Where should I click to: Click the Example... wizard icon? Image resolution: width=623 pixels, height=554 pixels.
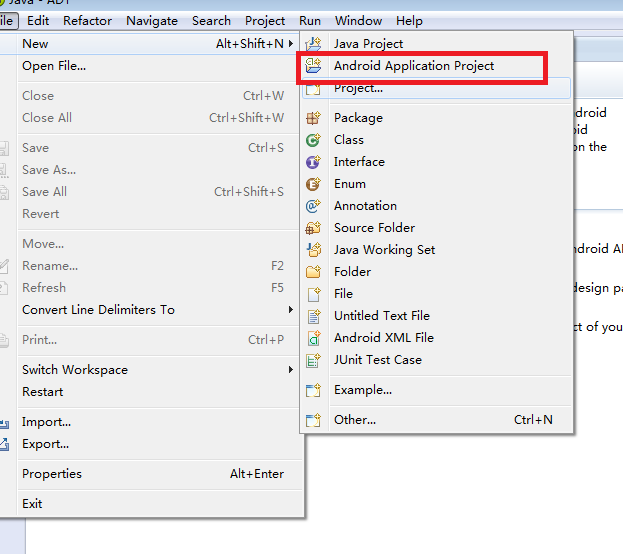[x=313, y=390]
